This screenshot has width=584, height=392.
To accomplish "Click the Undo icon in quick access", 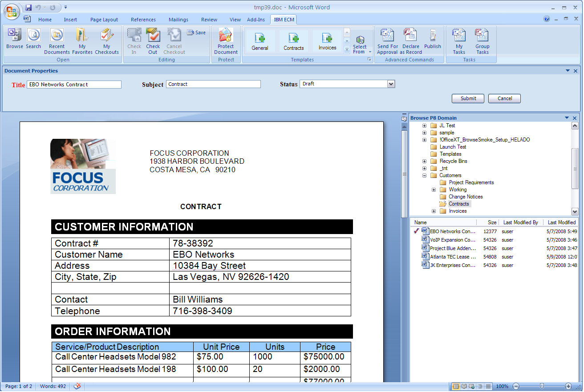I will coord(38,8).
